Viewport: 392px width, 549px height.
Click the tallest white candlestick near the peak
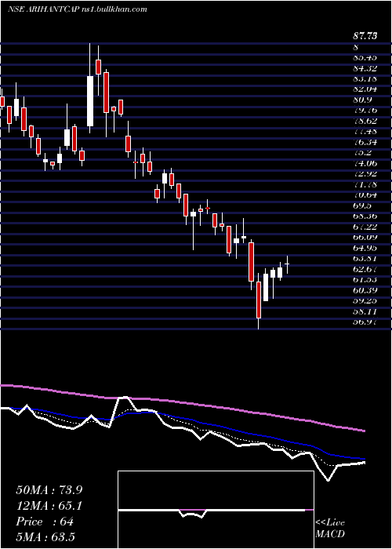(x=90, y=101)
